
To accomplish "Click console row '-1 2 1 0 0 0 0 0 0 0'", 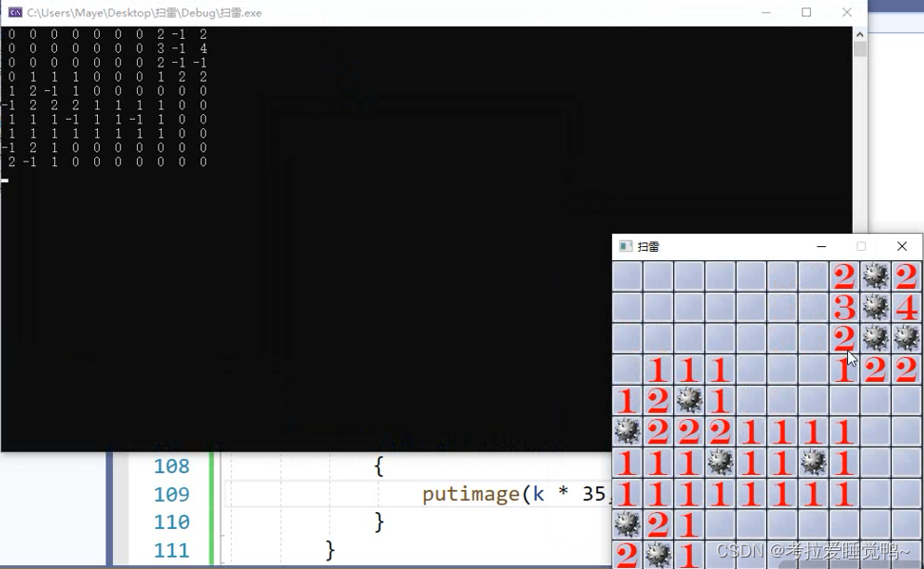I will pyautogui.click(x=104, y=147).
